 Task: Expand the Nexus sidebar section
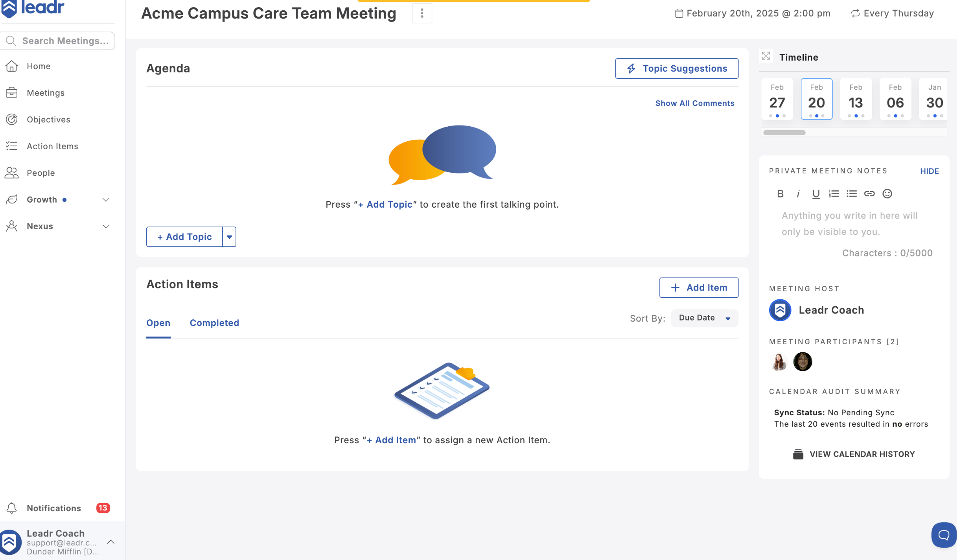[106, 226]
